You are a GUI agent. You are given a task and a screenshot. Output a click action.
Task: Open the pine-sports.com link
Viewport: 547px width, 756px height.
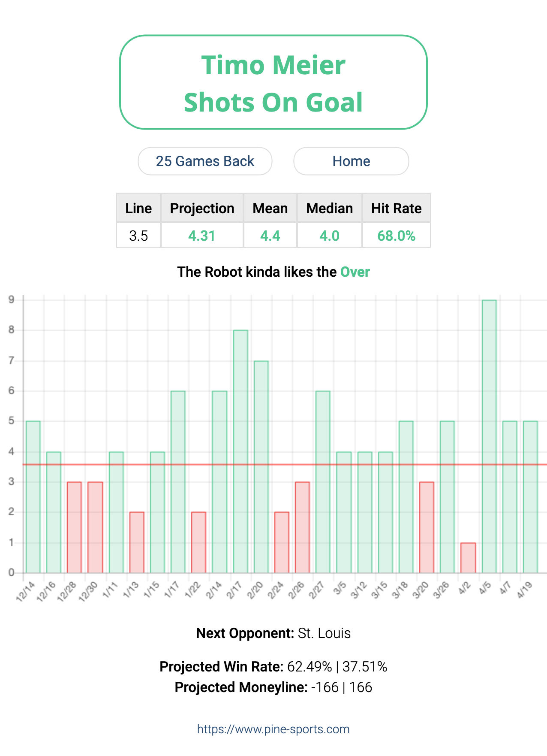[x=273, y=729]
